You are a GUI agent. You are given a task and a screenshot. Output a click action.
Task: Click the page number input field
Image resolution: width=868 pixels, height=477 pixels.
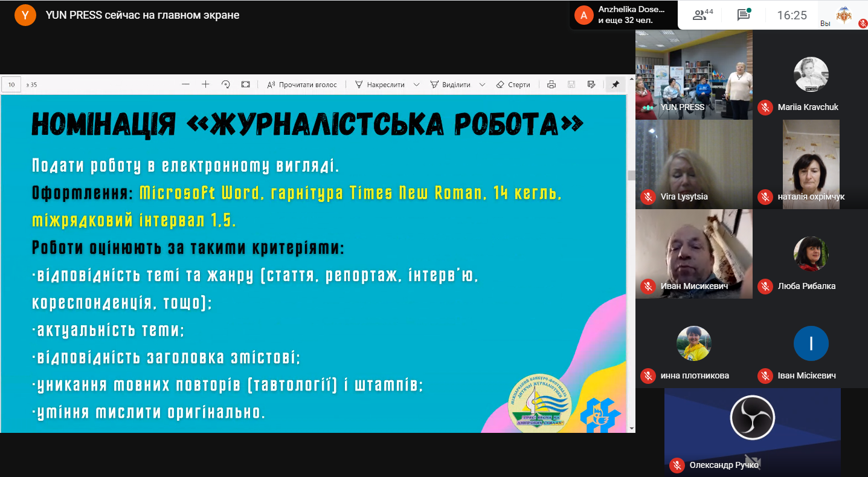(x=11, y=85)
